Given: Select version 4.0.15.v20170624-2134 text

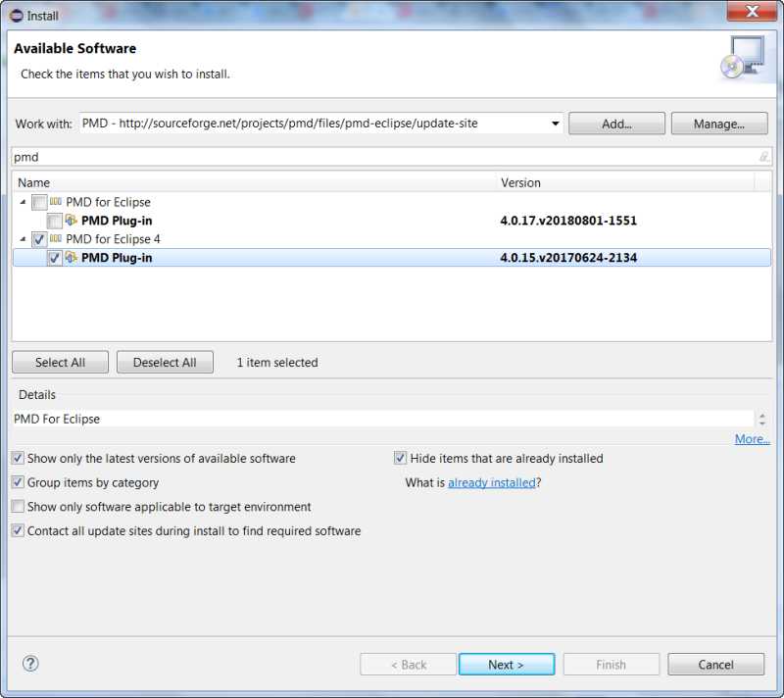Looking at the screenshot, I should point(568,258).
